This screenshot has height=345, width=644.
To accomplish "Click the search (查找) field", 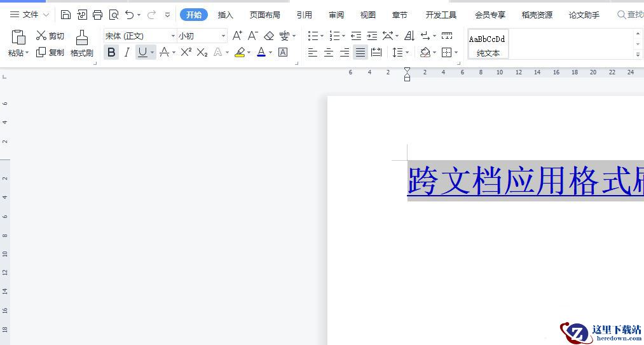I will point(631,15).
